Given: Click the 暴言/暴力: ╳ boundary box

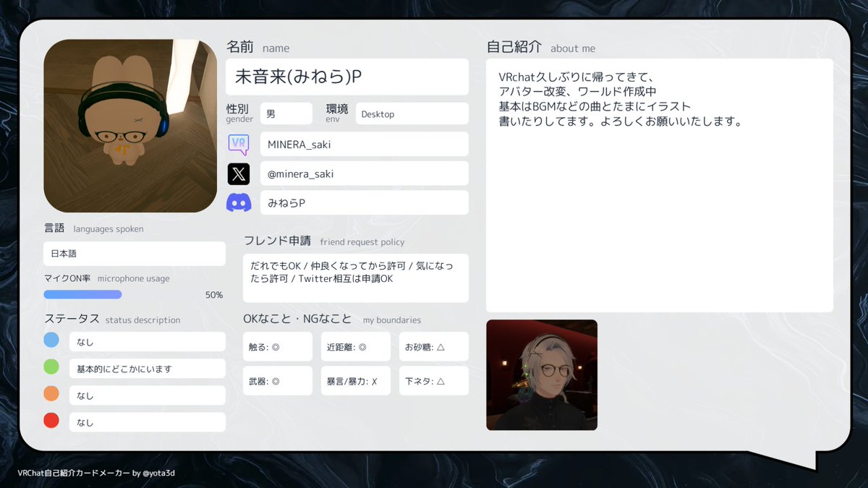Looking at the screenshot, I should click(356, 380).
